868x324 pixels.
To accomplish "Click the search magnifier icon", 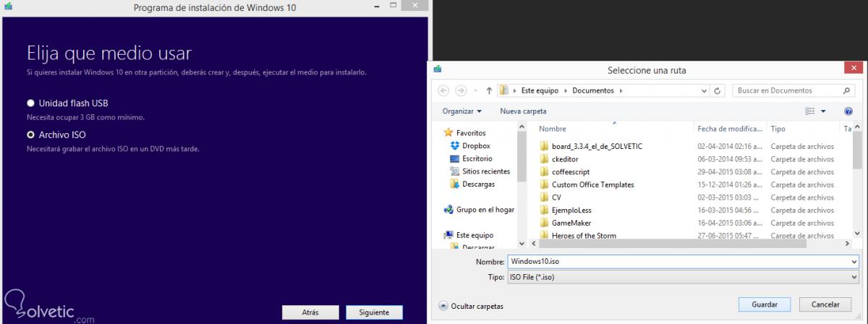I will point(847,91).
